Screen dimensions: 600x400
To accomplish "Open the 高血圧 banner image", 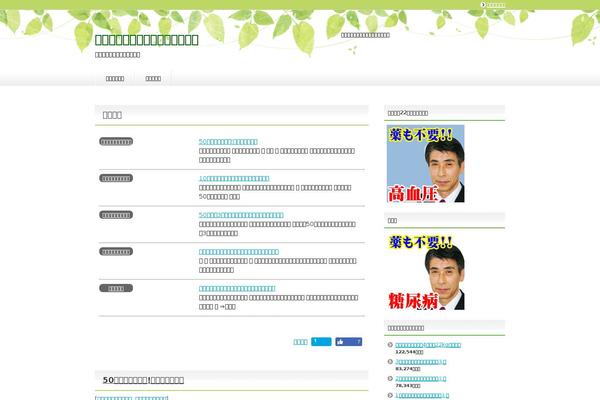I will click(426, 163).
